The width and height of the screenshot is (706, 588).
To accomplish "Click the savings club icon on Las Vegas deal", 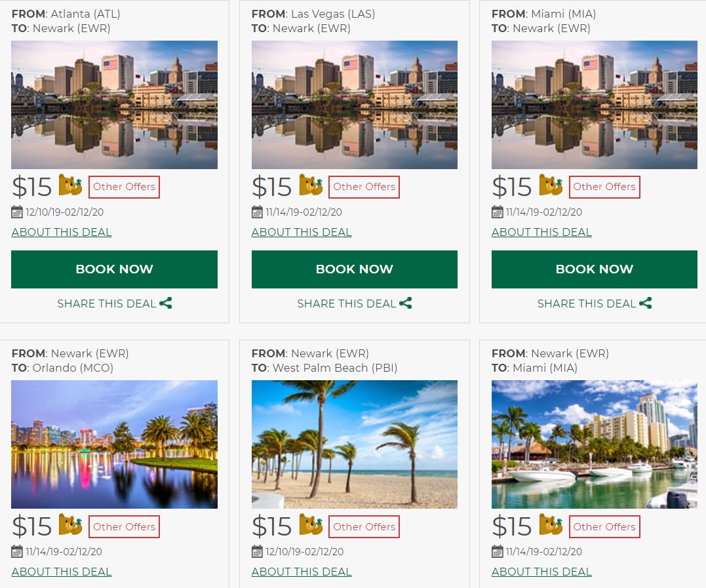I will [311, 186].
